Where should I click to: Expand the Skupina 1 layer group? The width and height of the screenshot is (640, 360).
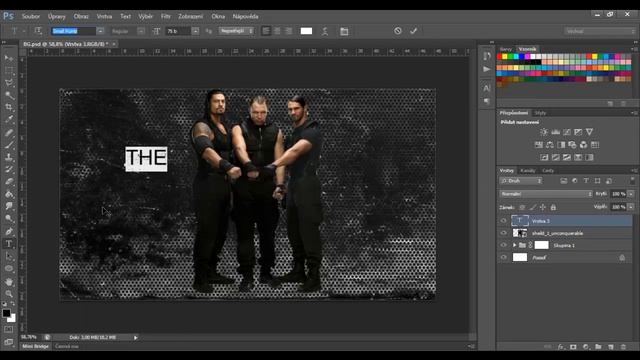(x=514, y=245)
